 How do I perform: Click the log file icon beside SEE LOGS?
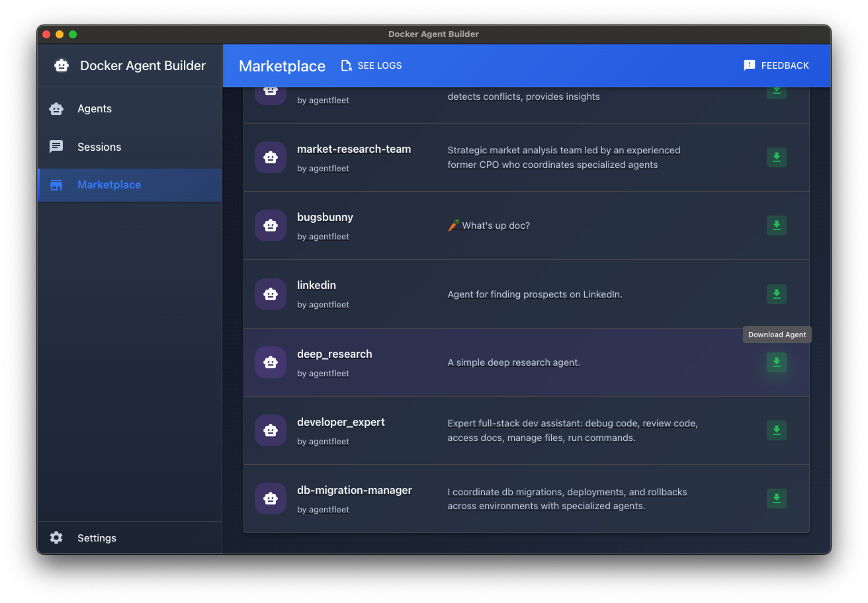tap(346, 65)
